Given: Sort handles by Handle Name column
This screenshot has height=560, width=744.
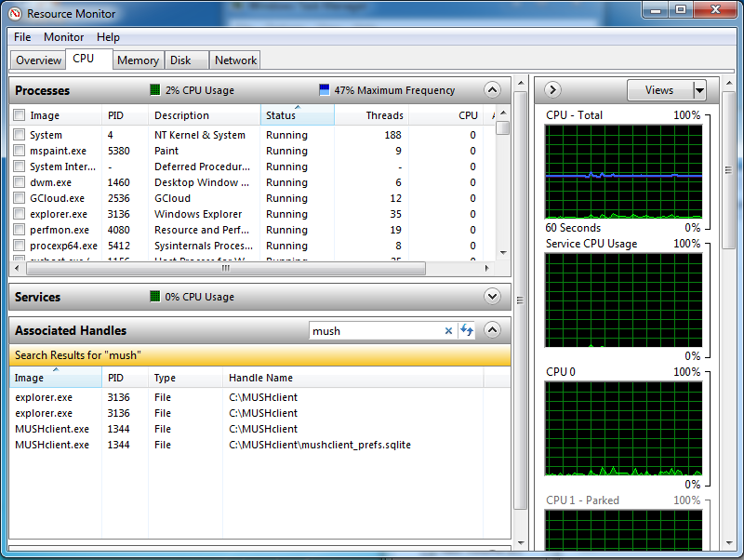Looking at the screenshot, I should click(353, 378).
